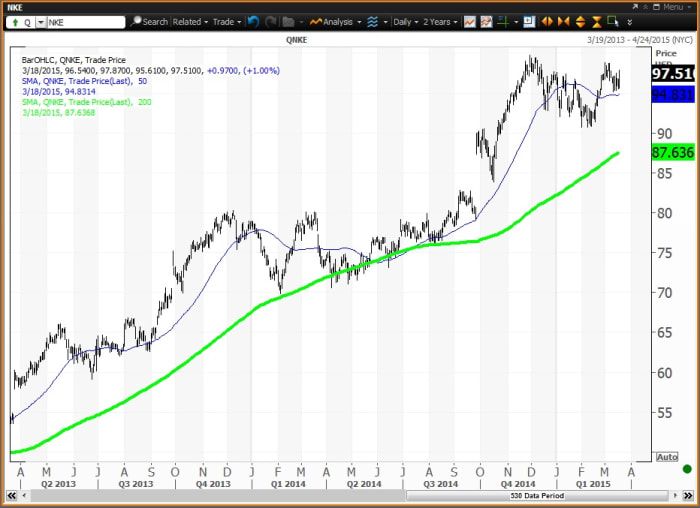Screen dimensions: 700x508
Task: Click the grey redo arrow icon
Action: pyautogui.click(x=270, y=22)
